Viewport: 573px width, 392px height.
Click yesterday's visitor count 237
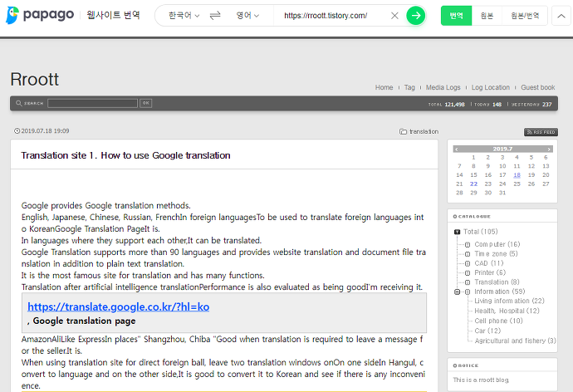pyautogui.click(x=546, y=105)
